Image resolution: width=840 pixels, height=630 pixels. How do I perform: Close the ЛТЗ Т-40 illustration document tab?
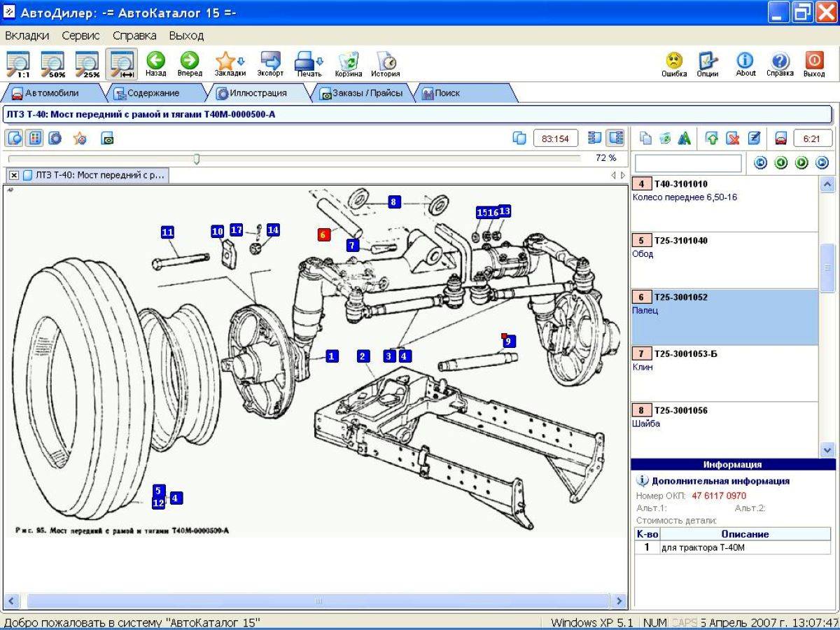click(14, 175)
